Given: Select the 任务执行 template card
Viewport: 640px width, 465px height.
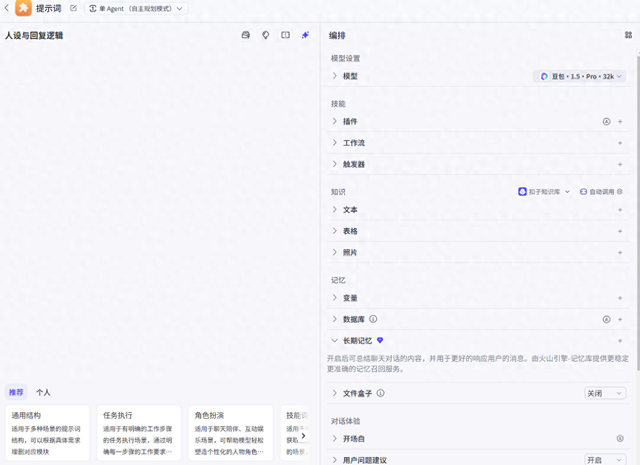Looking at the screenshot, I should (x=139, y=433).
